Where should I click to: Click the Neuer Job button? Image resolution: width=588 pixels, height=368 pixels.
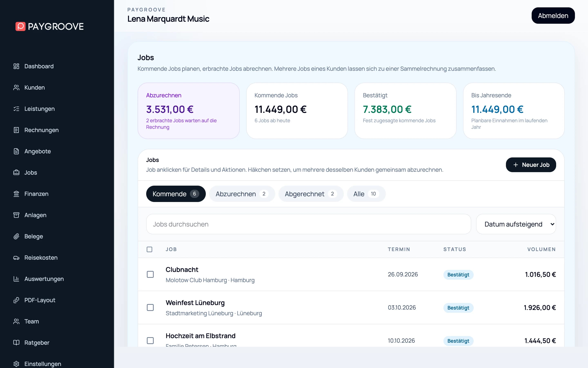click(x=531, y=165)
